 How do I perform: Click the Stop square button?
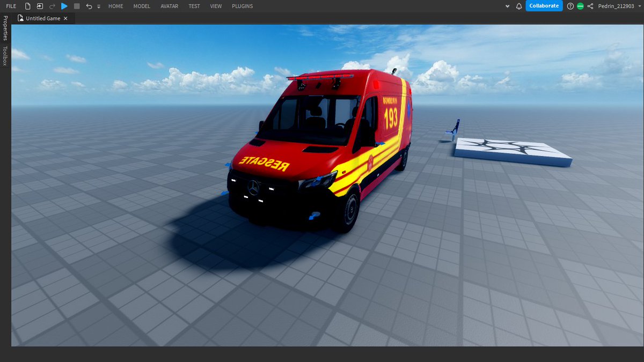tap(77, 6)
